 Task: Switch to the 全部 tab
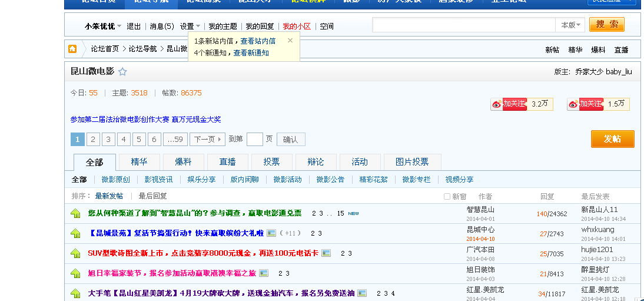point(94,162)
